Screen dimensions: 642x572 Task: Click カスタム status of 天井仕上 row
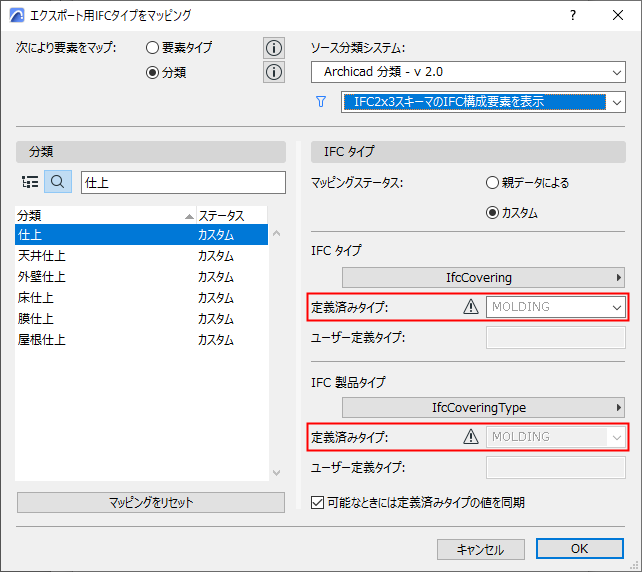(216, 256)
